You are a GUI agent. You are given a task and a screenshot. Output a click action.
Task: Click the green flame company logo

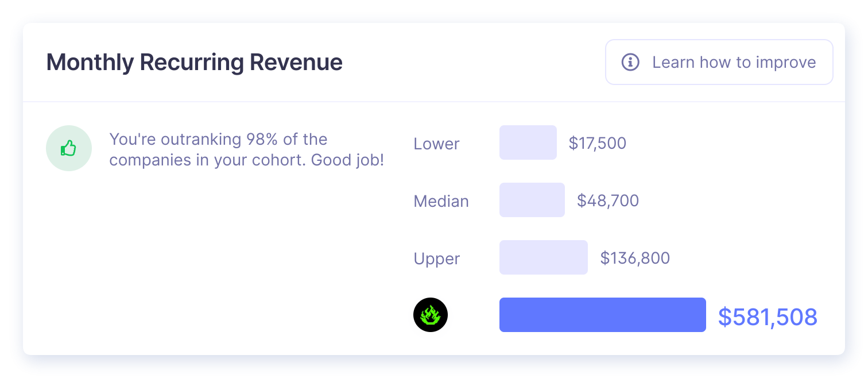pos(430,315)
